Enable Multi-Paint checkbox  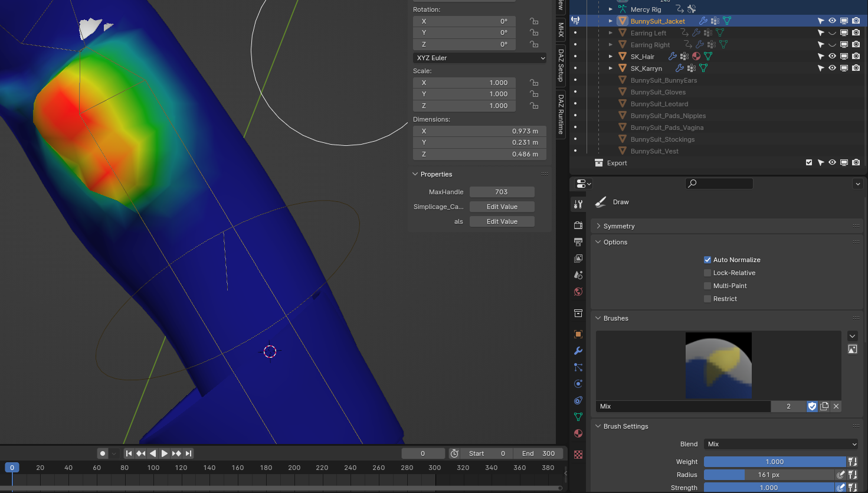coord(707,286)
